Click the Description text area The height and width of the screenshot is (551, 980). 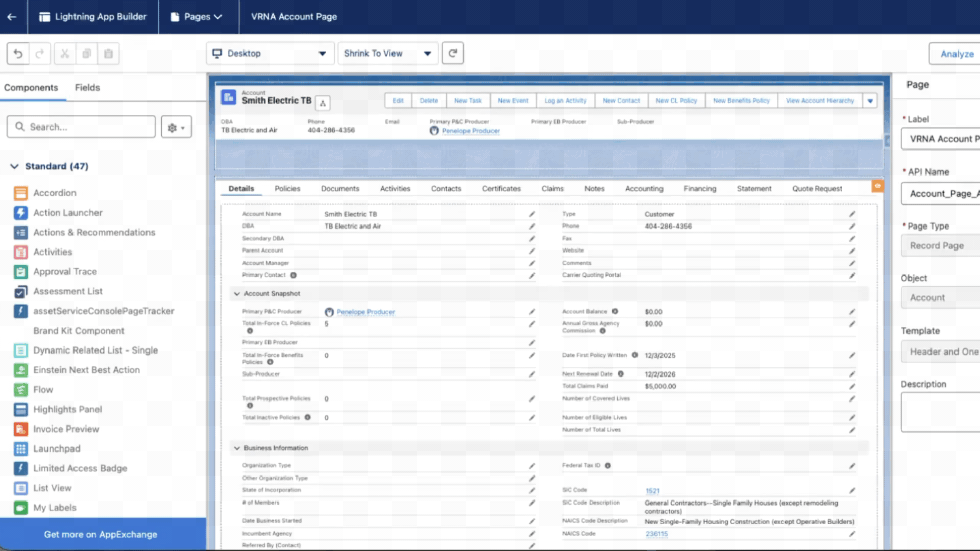(x=941, y=412)
